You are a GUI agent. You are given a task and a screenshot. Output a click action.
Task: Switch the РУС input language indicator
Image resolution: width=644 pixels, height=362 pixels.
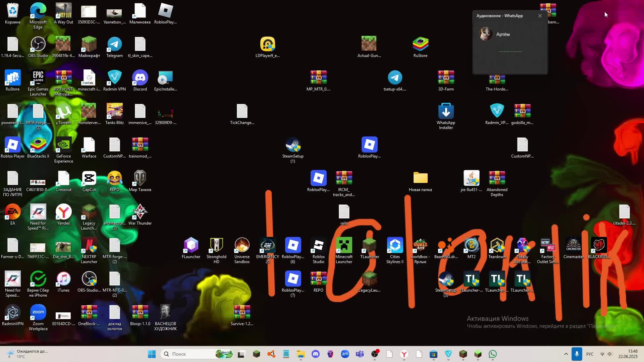589,354
